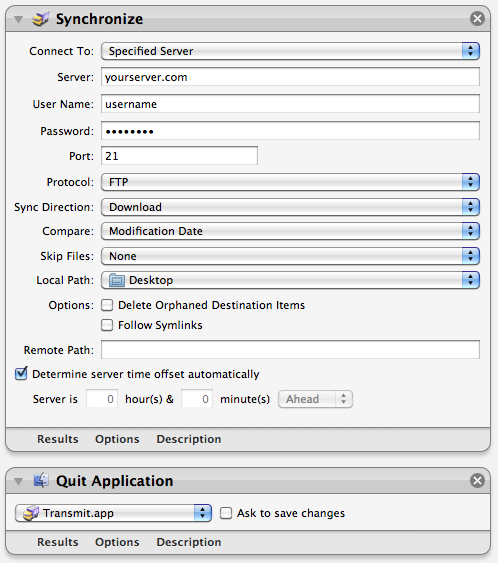Collapse the Synchronize action with disclosure triangle
Image resolution: width=498 pixels, height=563 pixels.
pos(18,19)
